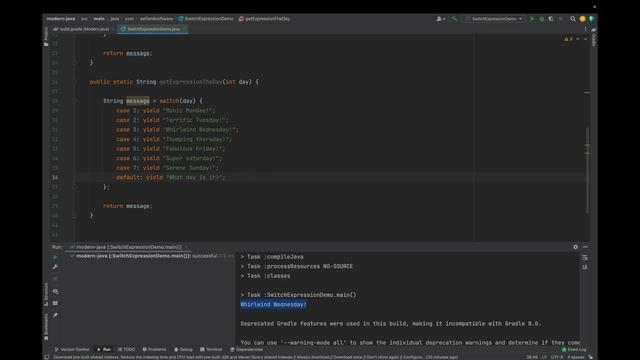Click the UTF-8 encoding status widget

tap(557, 357)
